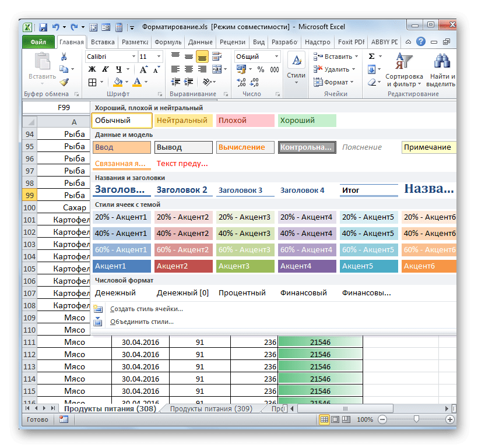Viewport: 492px width, 448px height.
Task: Open the font size 11 dropdown
Action: pos(159,57)
